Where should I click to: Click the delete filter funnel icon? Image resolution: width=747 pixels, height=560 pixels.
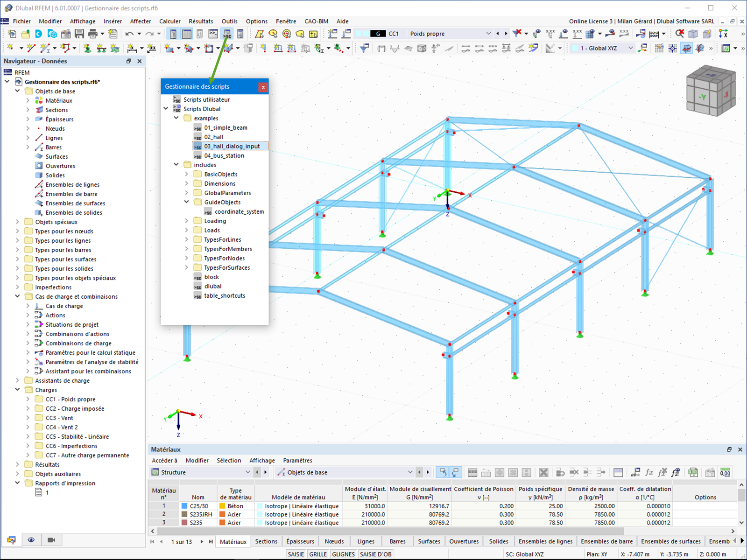pyautogui.click(x=517, y=33)
